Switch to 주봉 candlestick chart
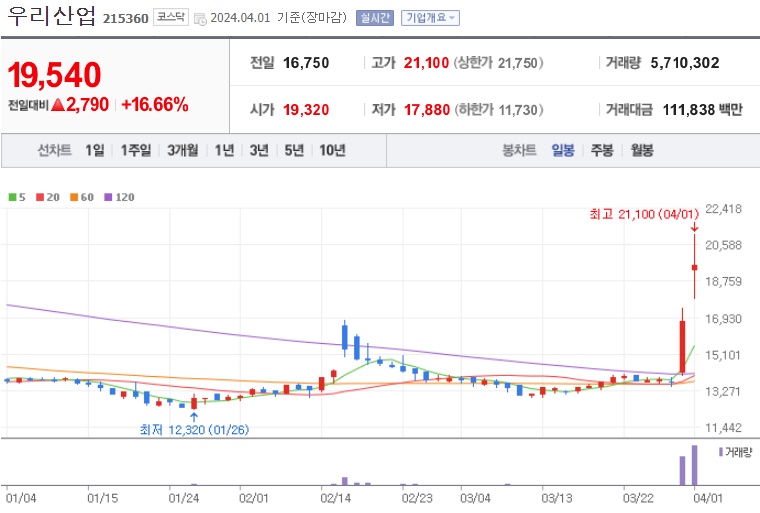Viewport: 760px width, 513px height. click(602, 150)
